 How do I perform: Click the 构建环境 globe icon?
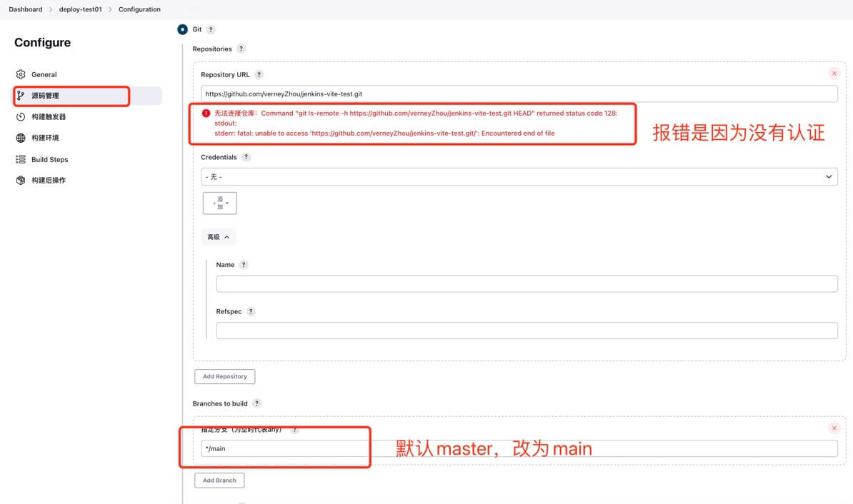coord(21,138)
